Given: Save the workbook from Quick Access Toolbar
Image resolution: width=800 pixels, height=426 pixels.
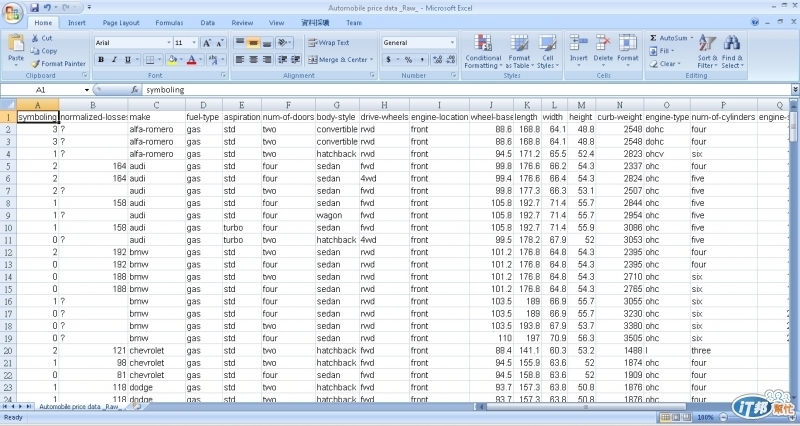Looking at the screenshot, I should coord(35,8).
